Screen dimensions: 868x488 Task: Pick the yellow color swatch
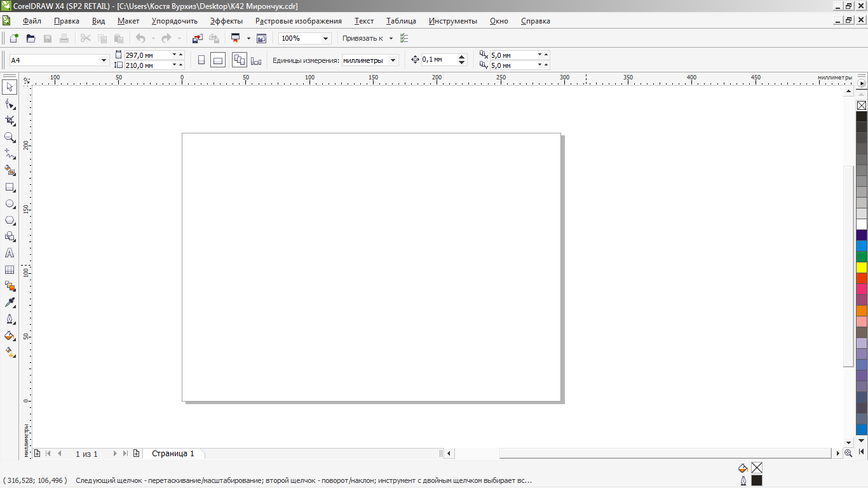pos(862,268)
